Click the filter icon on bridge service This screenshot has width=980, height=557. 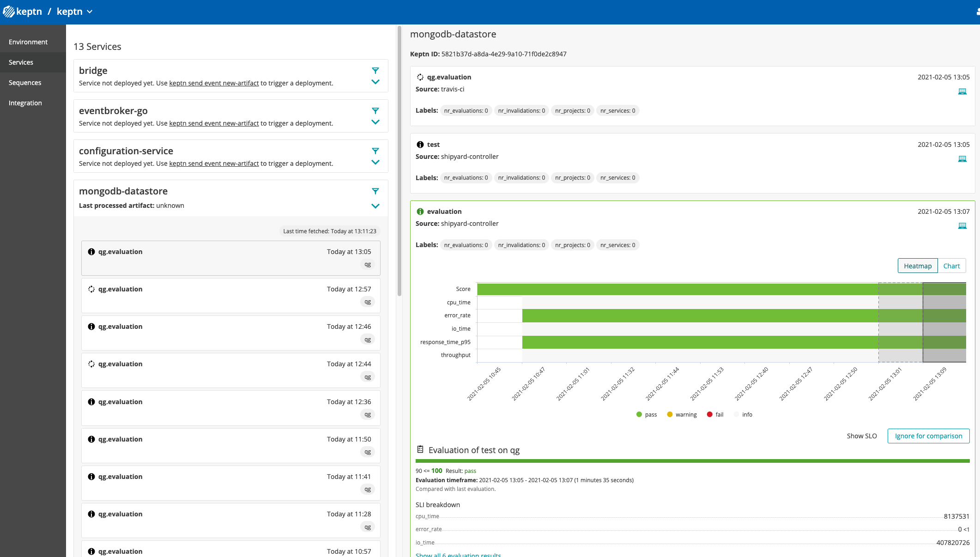(x=375, y=71)
